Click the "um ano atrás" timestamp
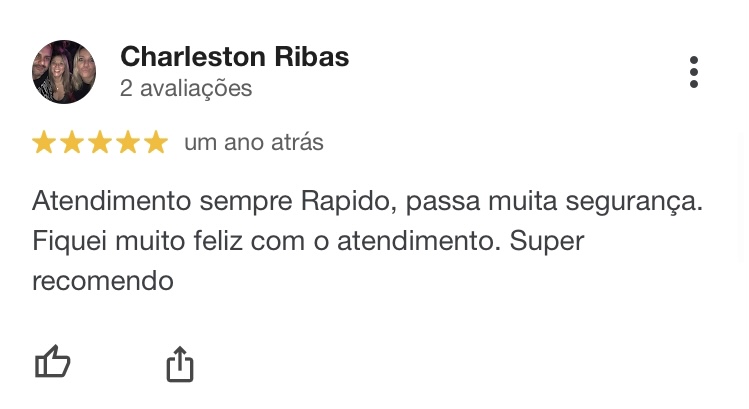The image size is (749, 409). [254, 142]
